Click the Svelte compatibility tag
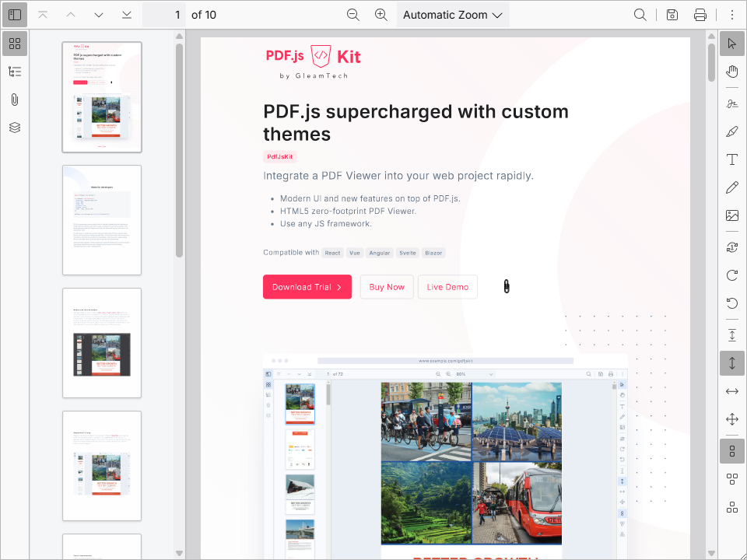 coord(408,253)
